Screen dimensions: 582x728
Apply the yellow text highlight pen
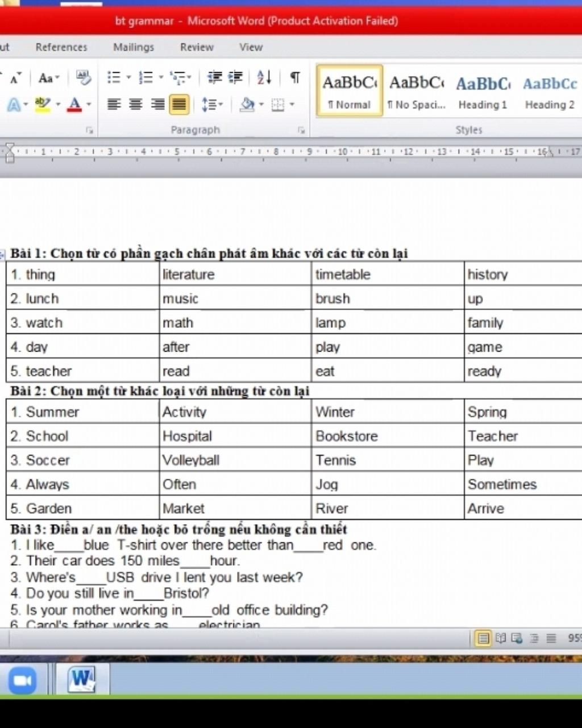tap(42, 105)
